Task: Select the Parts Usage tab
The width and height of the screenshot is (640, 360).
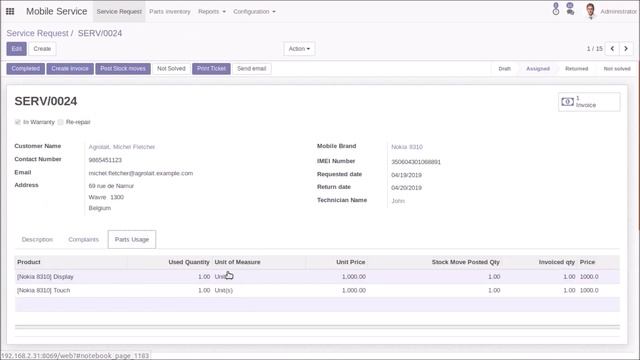Action: click(132, 240)
